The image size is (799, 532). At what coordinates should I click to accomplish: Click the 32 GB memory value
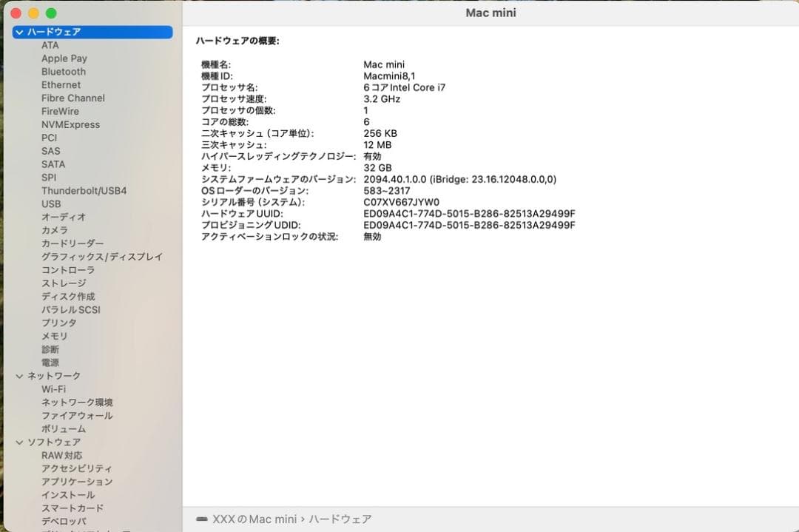[x=377, y=168]
